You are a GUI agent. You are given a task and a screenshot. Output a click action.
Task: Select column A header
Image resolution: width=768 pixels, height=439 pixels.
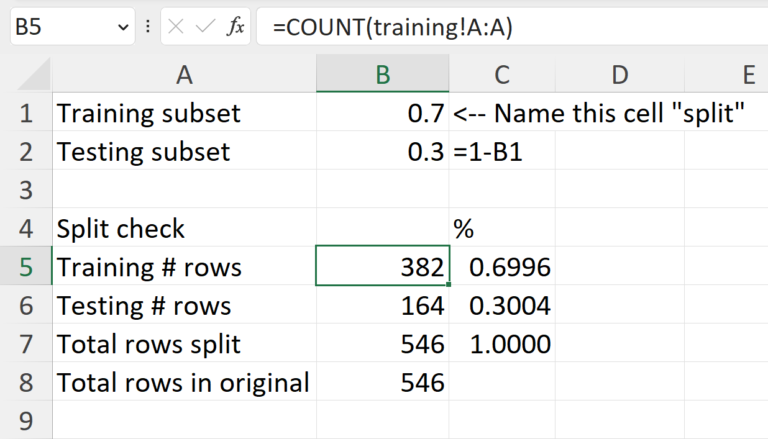pos(184,74)
